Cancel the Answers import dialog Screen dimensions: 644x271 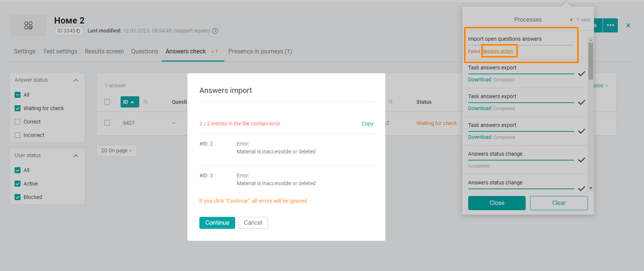pyautogui.click(x=253, y=223)
